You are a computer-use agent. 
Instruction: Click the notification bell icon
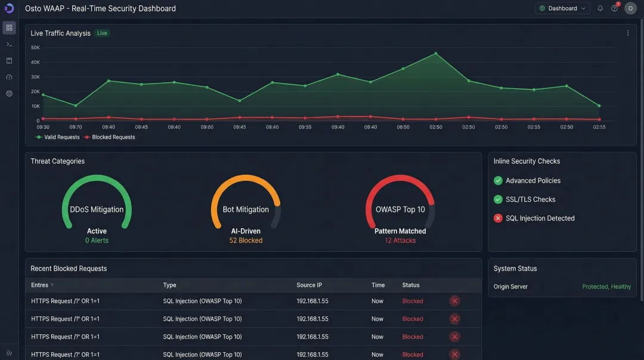(600, 8)
